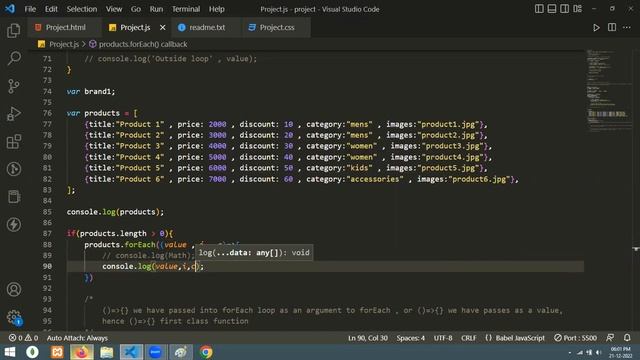Click Auto Attach: Always in status bar

point(77,338)
